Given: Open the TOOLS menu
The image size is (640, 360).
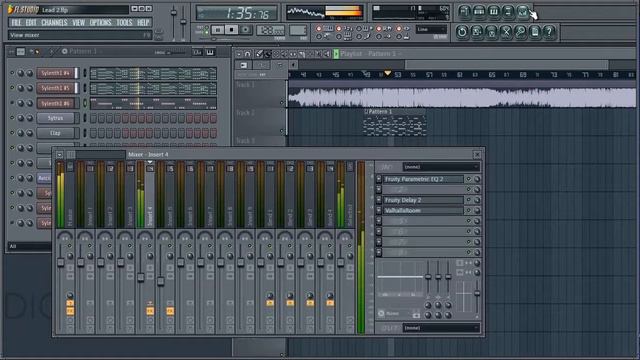Looking at the screenshot, I should click(124, 22).
